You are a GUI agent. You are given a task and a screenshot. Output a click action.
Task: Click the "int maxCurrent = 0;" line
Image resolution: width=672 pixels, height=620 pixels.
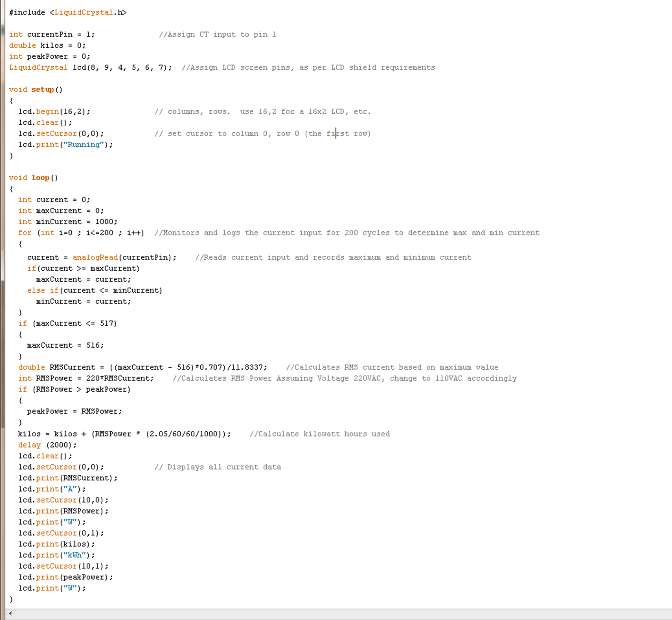click(x=61, y=211)
